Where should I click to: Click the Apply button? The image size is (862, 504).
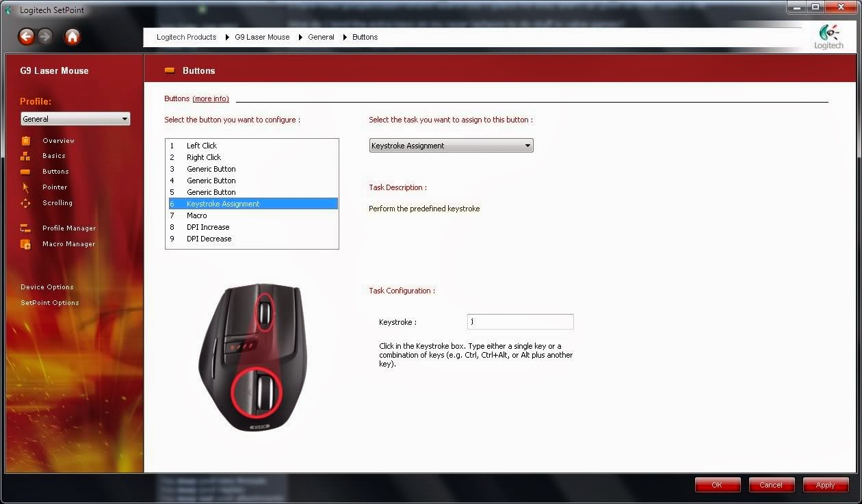pyautogui.click(x=825, y=485)
